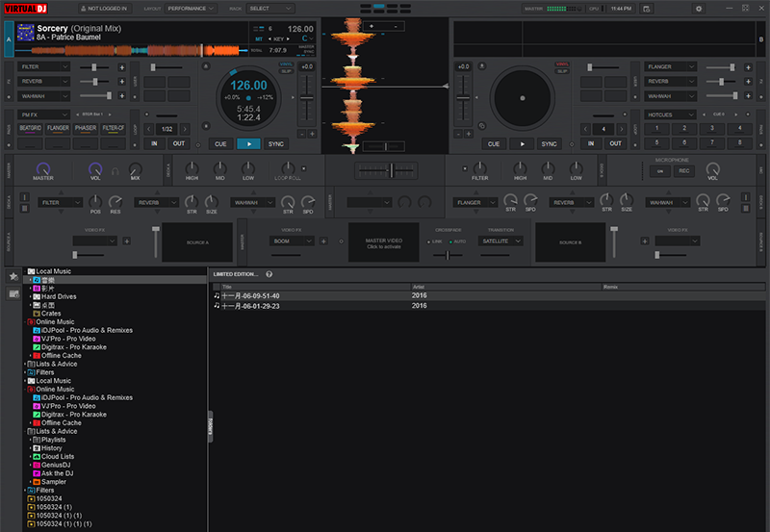This screenshot has width=770, height=532.
Task: Open the BOOM video FX dropdown
Action: click(292, 241)
